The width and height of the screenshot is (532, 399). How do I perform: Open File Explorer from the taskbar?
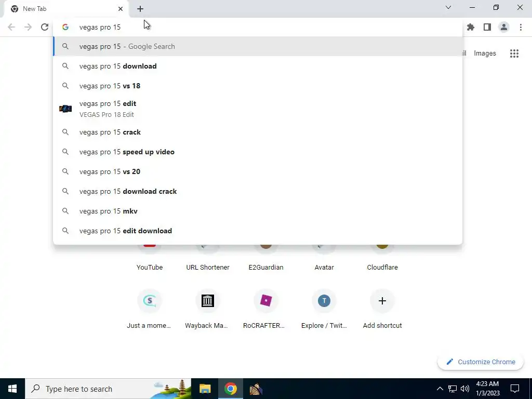[x=205, y=389]
